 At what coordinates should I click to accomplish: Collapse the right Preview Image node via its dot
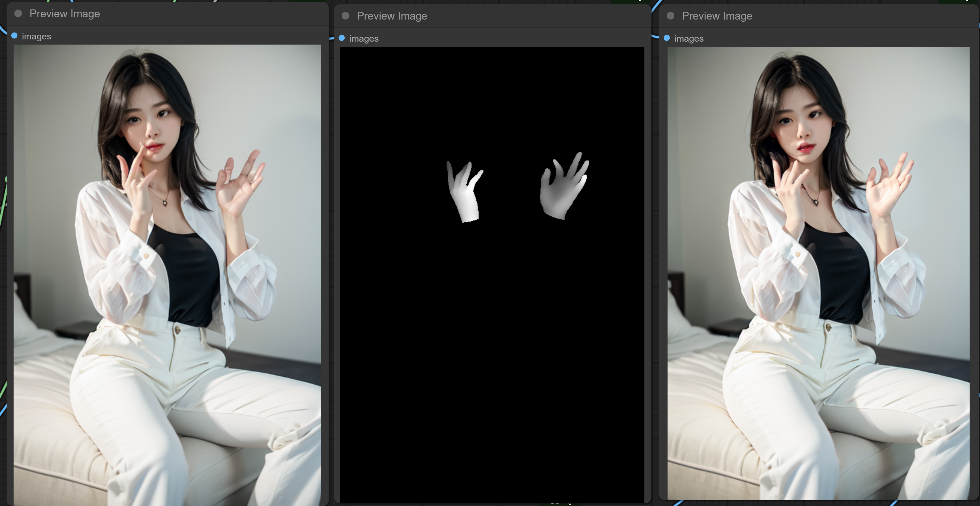(670, 16)
